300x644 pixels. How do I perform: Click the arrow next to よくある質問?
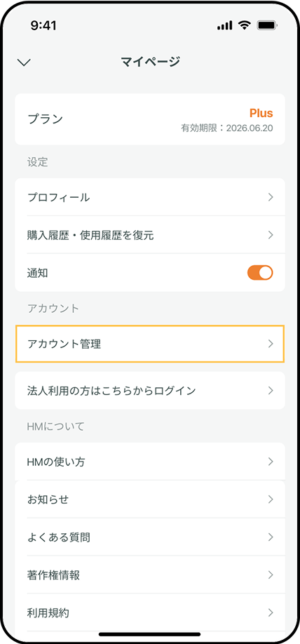[271, 537]
